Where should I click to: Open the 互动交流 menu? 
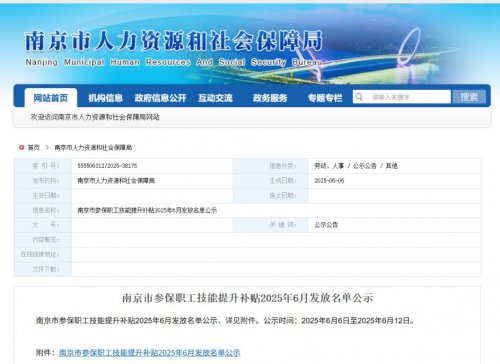click(x=215, y=98)
